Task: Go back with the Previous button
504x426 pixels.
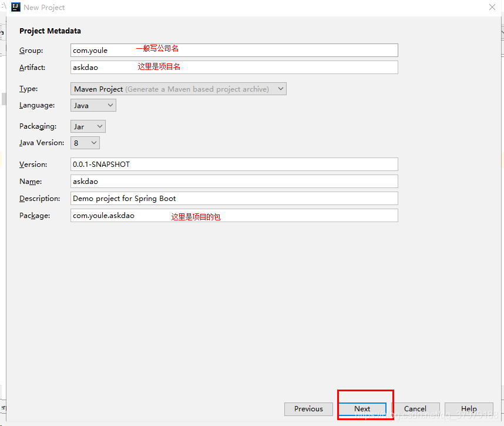Action: tap(308, 409)
